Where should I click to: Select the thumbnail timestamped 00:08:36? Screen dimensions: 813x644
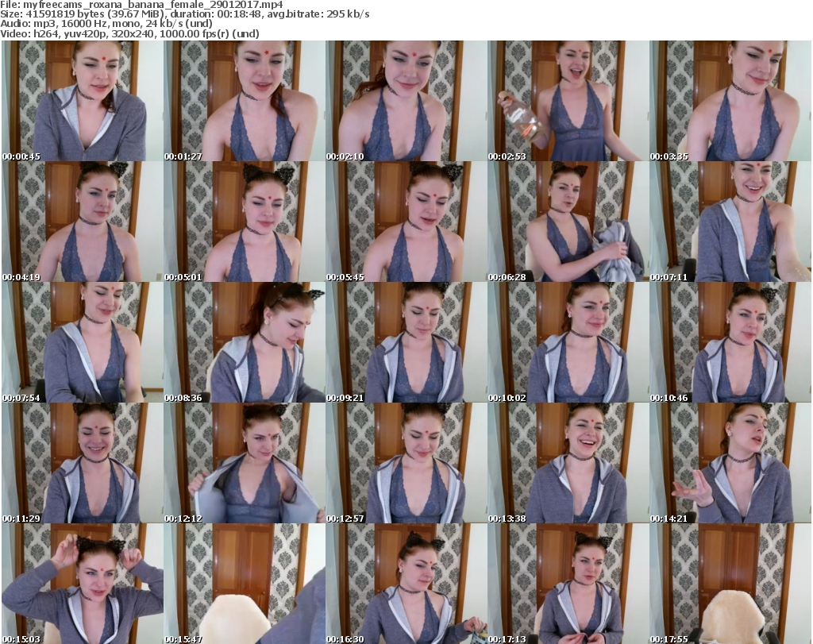point(245,343)
